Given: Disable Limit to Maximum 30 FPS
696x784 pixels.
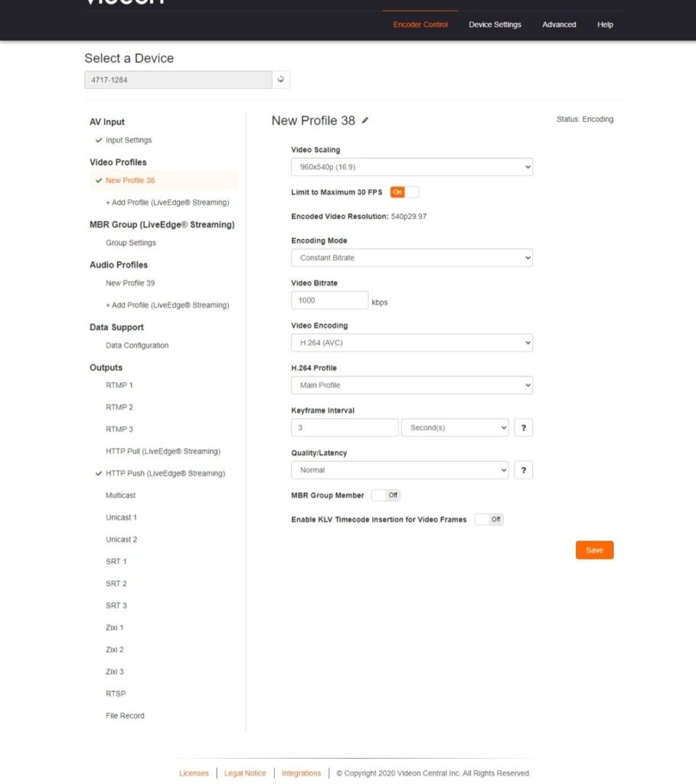Looking at the screenshot, I should tap(404, 193).
